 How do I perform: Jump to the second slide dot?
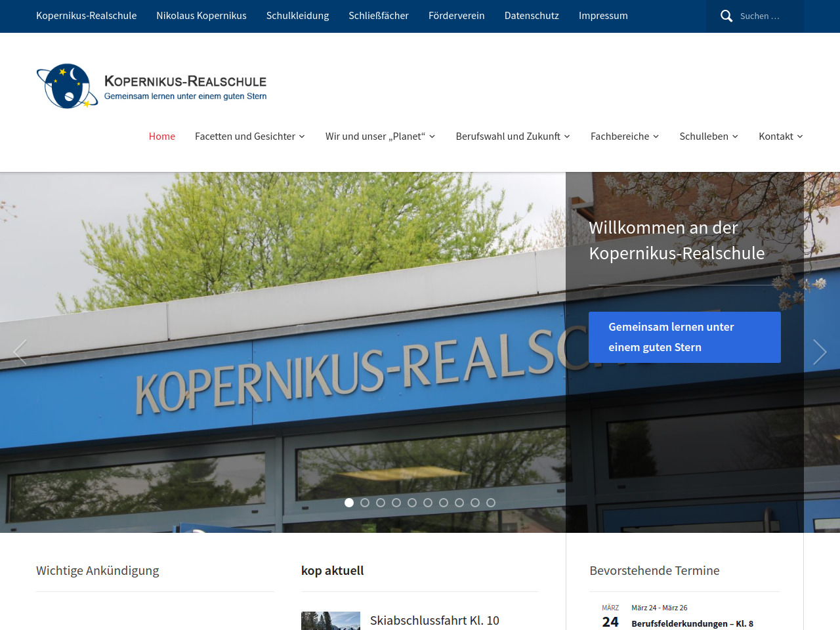tap(365, 503)
